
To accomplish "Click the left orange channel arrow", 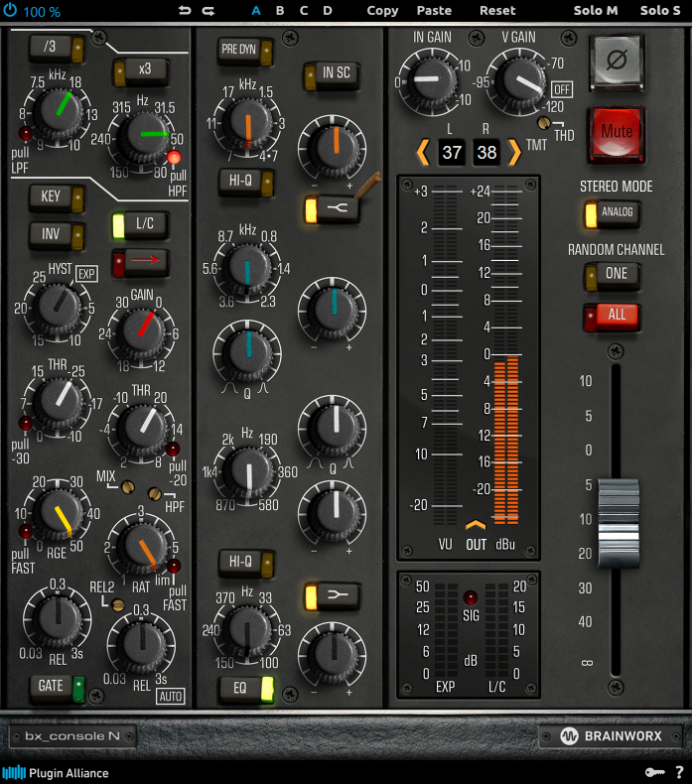I will (423, 152).
